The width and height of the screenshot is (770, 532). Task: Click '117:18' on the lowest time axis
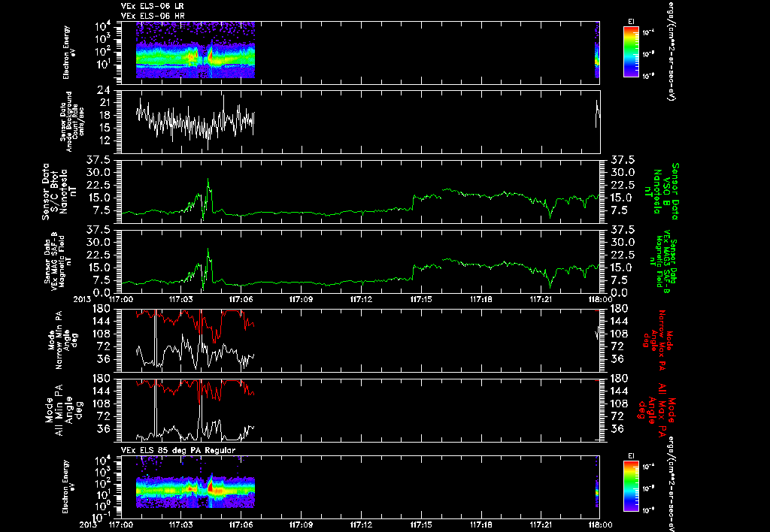pos(480,524)
